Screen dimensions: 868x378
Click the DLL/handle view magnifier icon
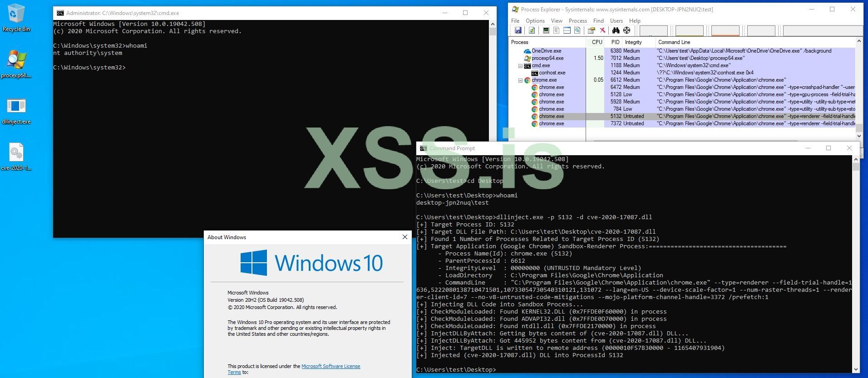(577, 30)
